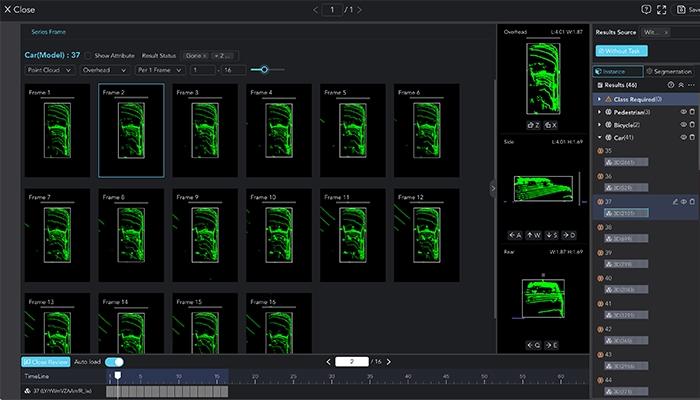
Task: Switch to the Segmentation tab
Action: coord(670,71)
